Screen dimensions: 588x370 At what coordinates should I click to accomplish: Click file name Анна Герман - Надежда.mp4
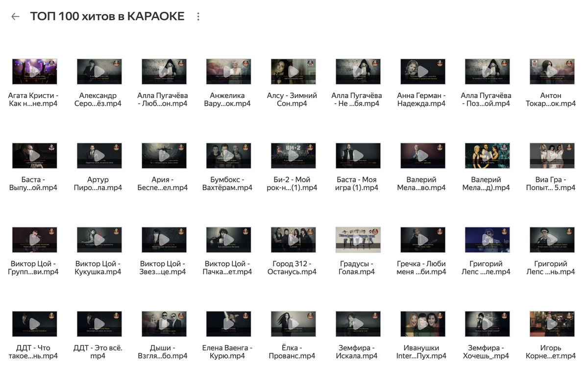pos(421,99)
